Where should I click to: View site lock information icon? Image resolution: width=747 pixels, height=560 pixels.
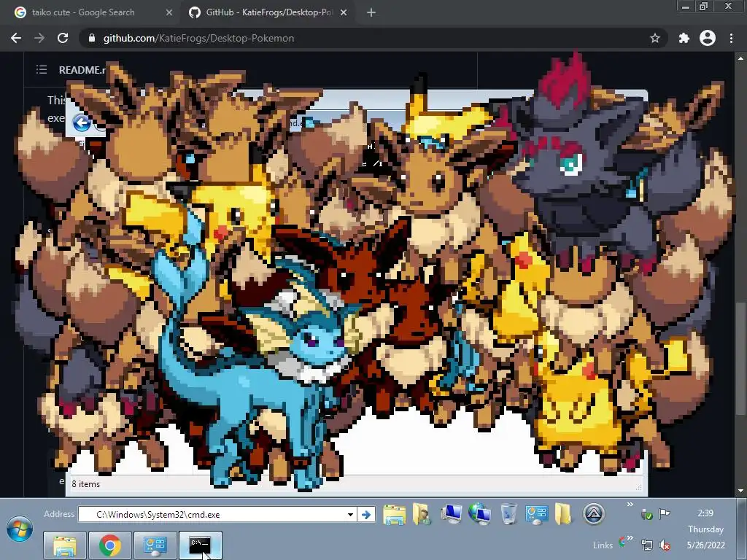[x=92, y=38]
